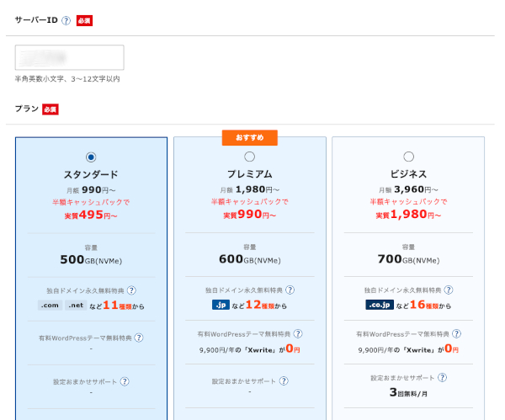The width and height of the screenshot is (505, 420).
Task: Click the .co.jp domain badge
Action: [x=380, y=305]
